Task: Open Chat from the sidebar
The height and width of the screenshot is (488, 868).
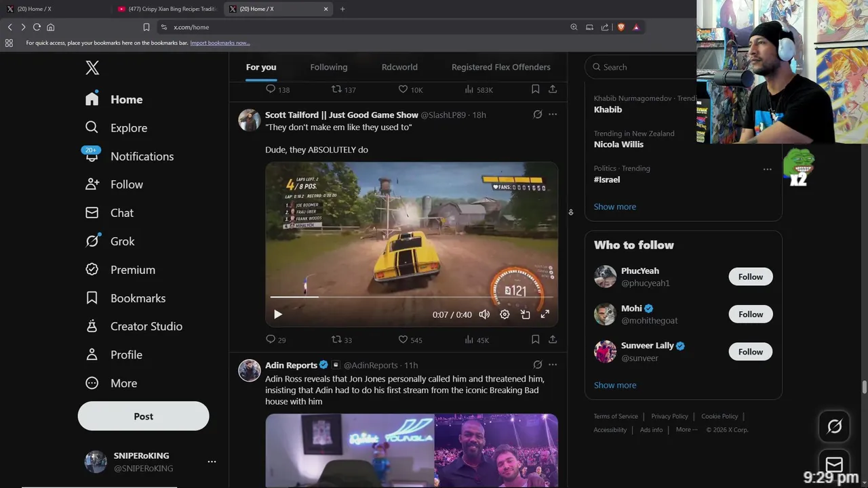Action: pos(109,213)
